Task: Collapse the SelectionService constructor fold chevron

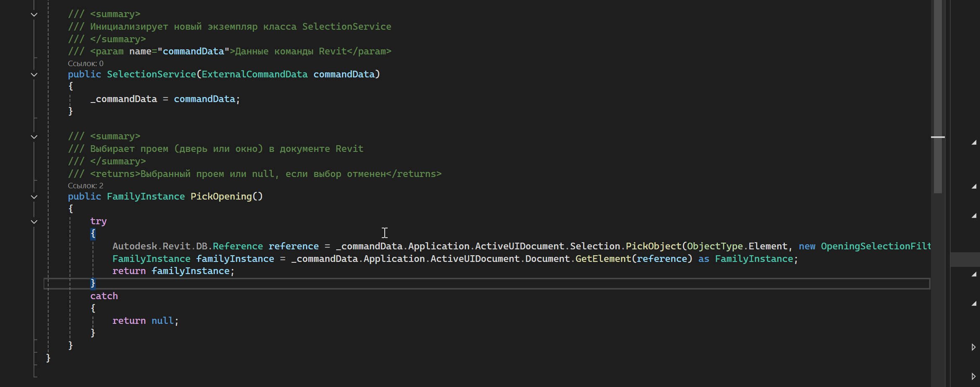Action: (x=34, y=75)
